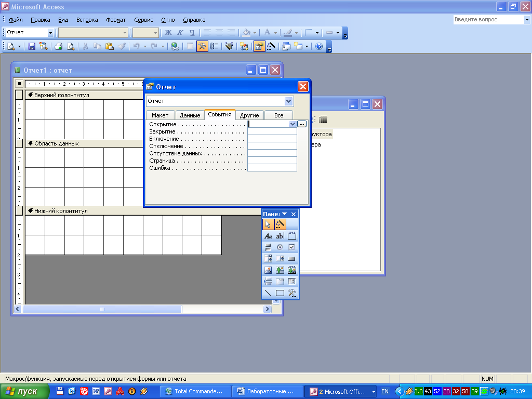The width and height of the screenshot is (532, 399).
Task: Switch to the Данные tab
Action: coord(190,115)
